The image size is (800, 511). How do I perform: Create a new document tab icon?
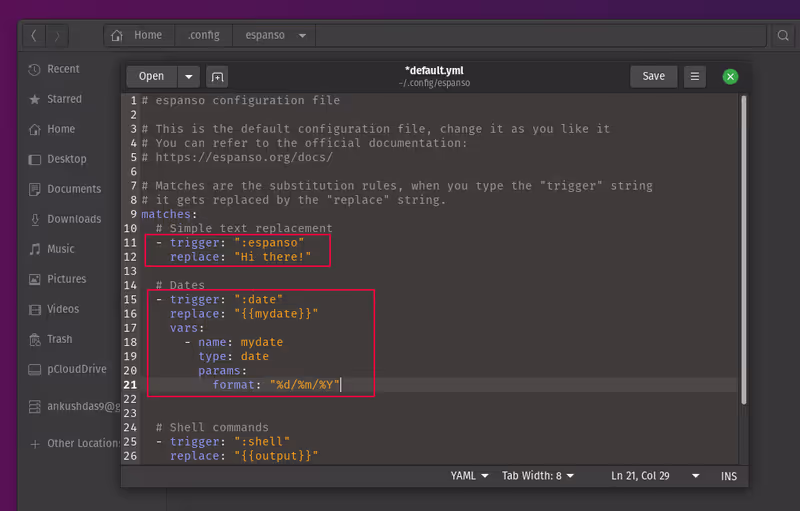click(217, 77)
